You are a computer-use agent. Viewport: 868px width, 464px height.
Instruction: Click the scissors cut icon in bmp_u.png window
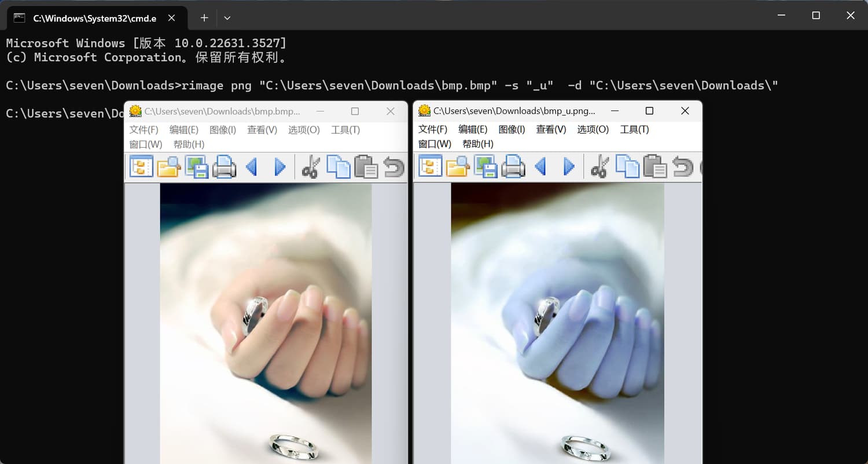tap(599, 167)
